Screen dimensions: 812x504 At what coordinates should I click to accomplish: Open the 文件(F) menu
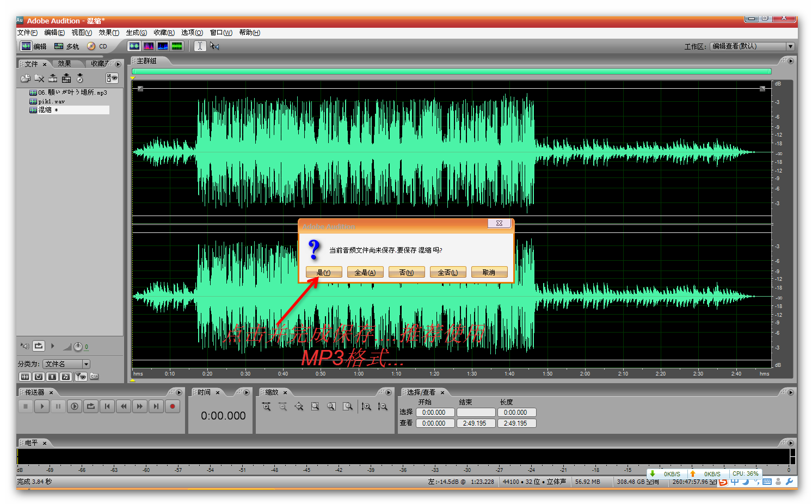pyautogui.click(x=27, y=33)
